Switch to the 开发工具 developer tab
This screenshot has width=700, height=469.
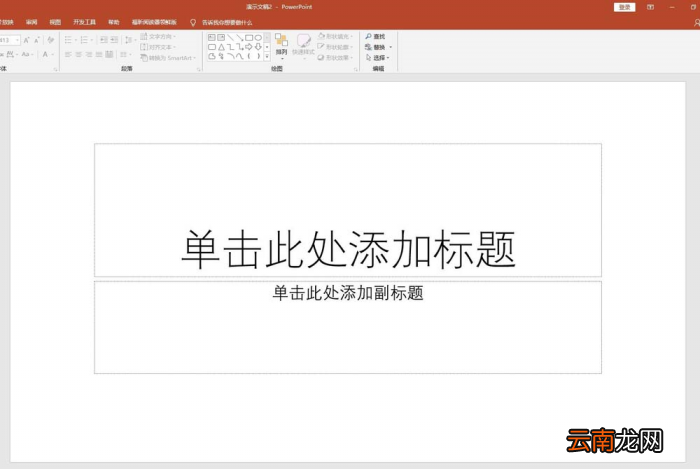84,22
